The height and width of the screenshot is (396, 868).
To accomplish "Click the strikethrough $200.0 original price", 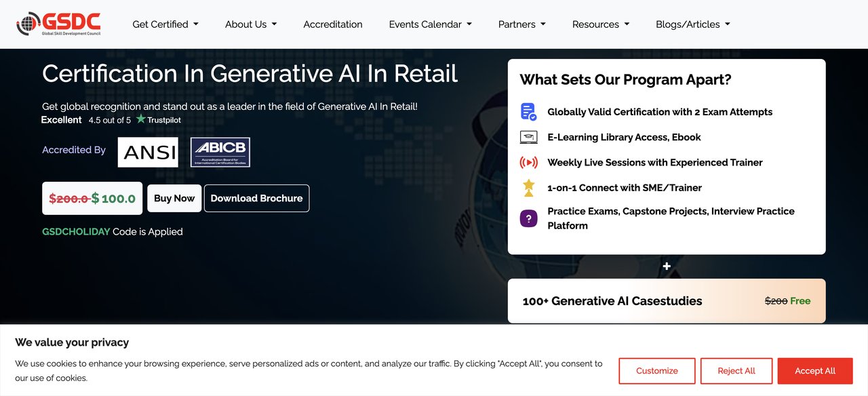I will click(69, 199).
